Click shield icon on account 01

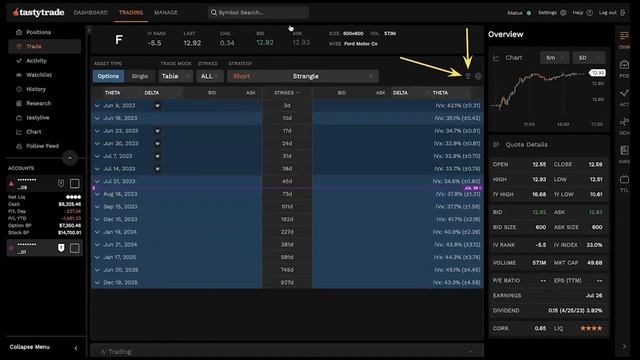[61, 248]
